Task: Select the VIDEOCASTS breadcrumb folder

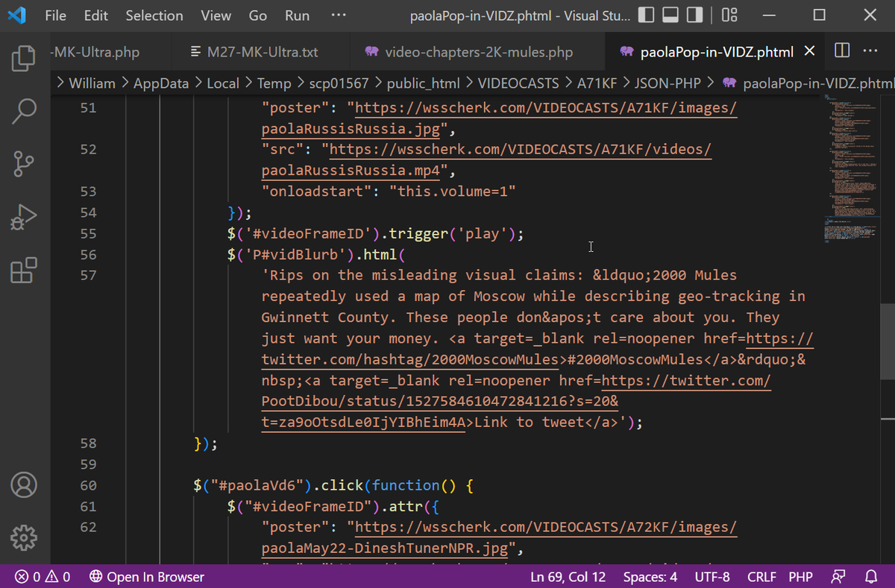Action: [x=520, y=83]
